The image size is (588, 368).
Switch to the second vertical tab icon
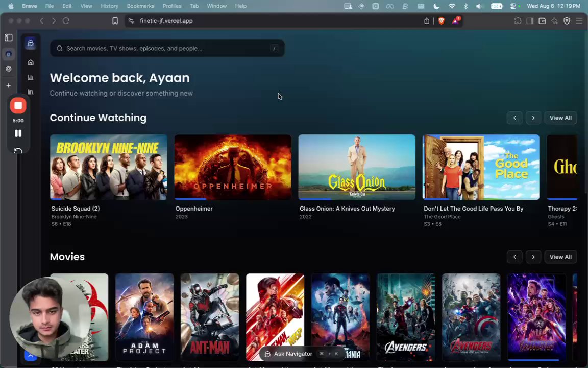9,68
